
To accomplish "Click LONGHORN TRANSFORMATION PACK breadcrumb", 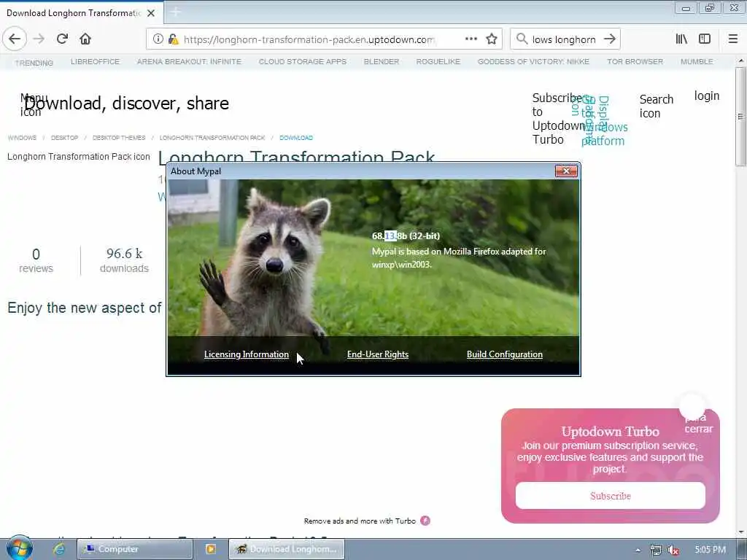I will pyautogui.click(x=212, y=138).
